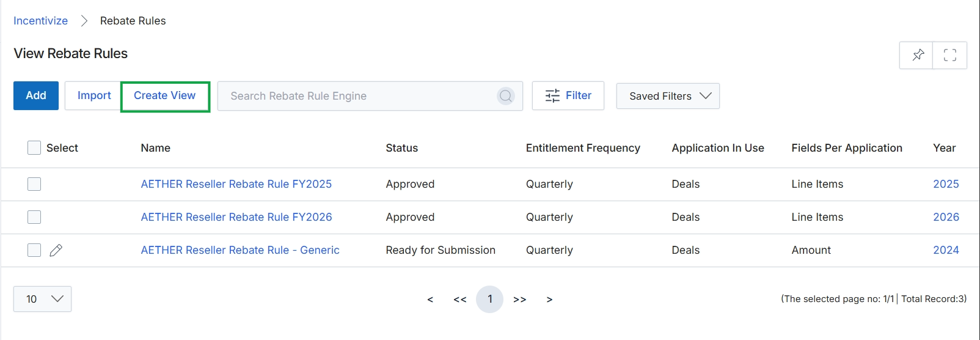Click the Add button
This screenshot has height=340, width=980.
(x=36, y=95)
